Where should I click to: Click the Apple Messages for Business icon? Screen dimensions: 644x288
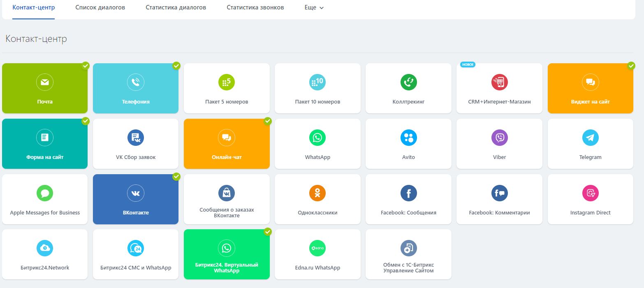tap(45, 193)
